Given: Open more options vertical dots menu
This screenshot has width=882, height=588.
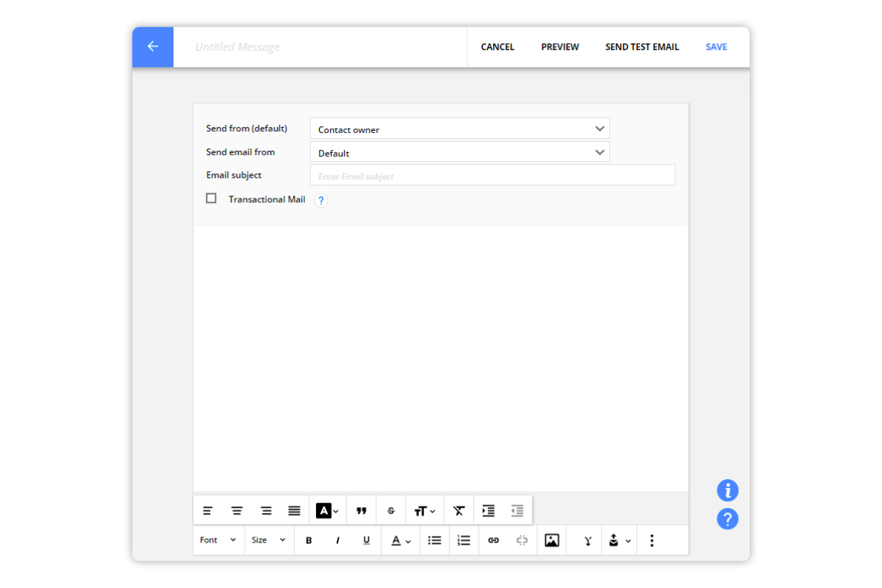Looking at the screenshot, I should [x=652, y=540].
